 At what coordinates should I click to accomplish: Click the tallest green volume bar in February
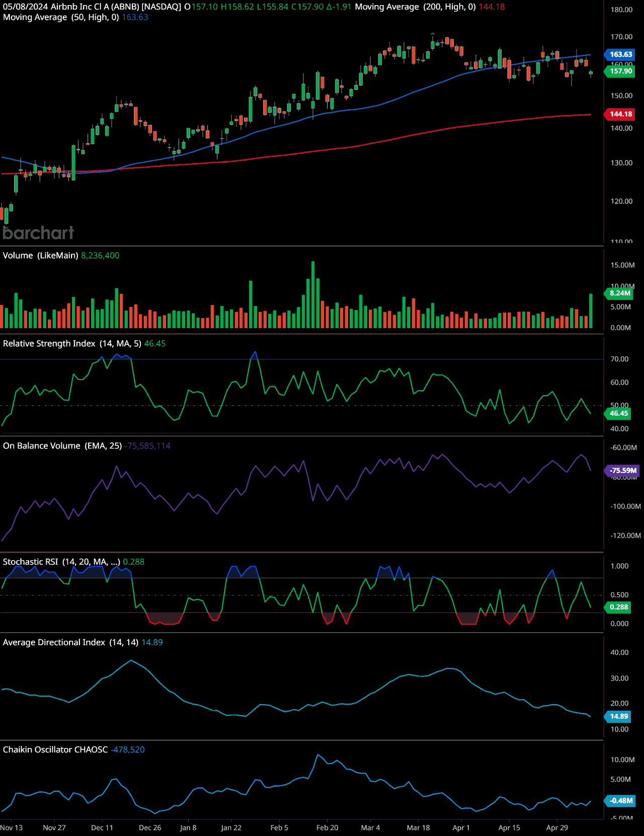click(x=313, y=294)
